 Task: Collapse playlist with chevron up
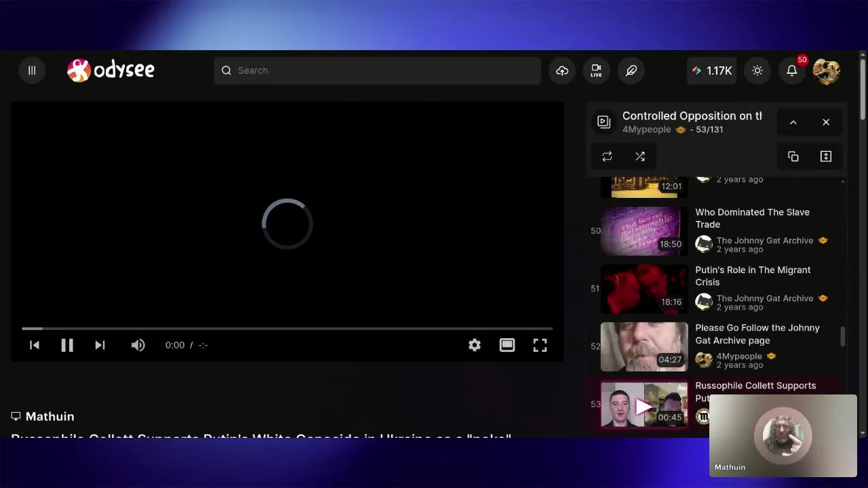click(793, 122)
